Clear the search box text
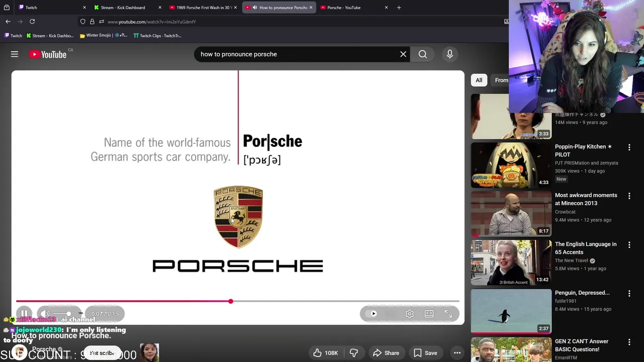This screenshot has height=362, width=644. click(x=403, y=54)
